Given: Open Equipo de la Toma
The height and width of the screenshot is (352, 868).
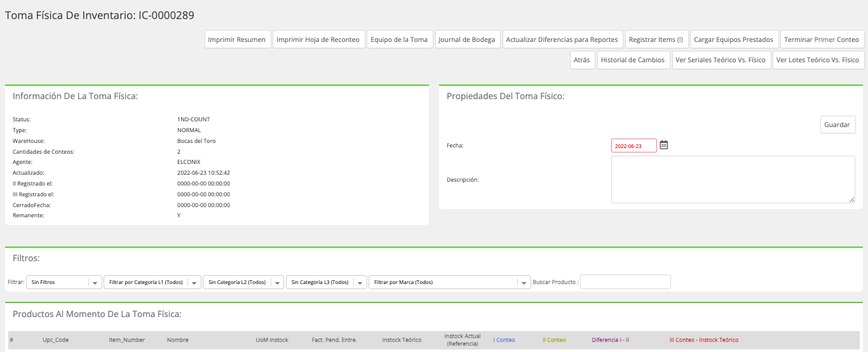Looking at the screenshot, I should pos(399,39).
